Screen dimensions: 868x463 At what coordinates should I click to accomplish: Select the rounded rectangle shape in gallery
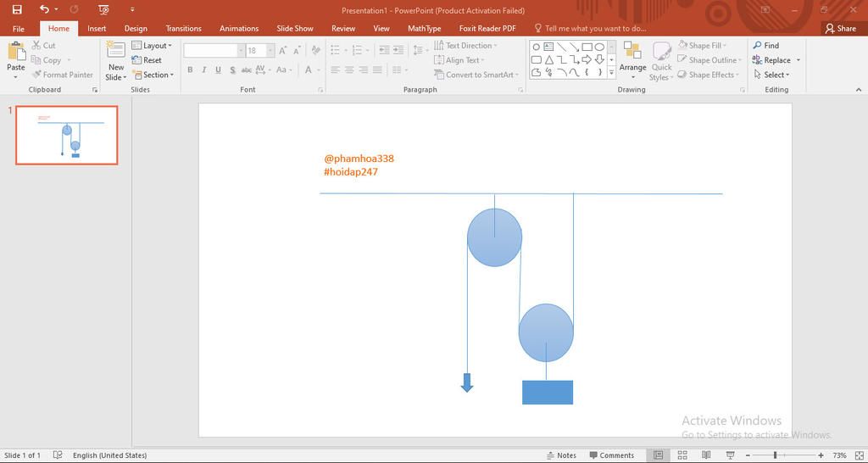point(536,60)
